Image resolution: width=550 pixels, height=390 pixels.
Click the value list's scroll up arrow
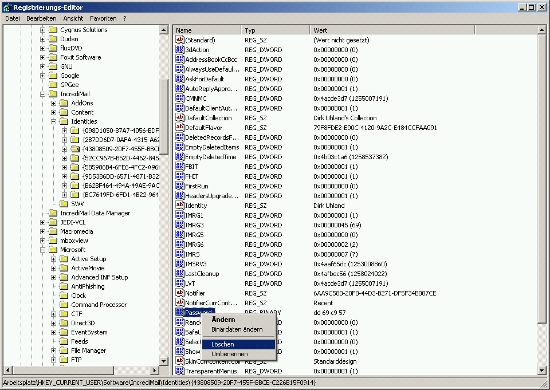pos(541,30)
